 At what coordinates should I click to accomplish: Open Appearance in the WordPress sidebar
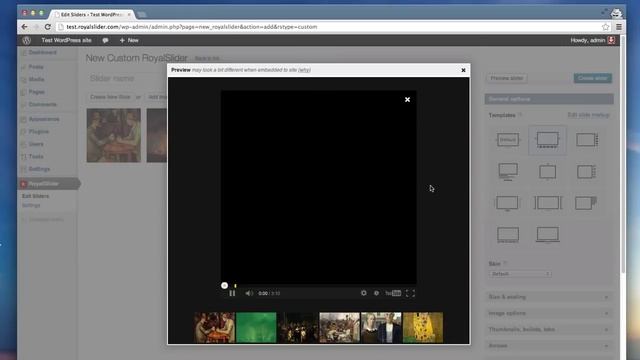click(x=44, y=119)
